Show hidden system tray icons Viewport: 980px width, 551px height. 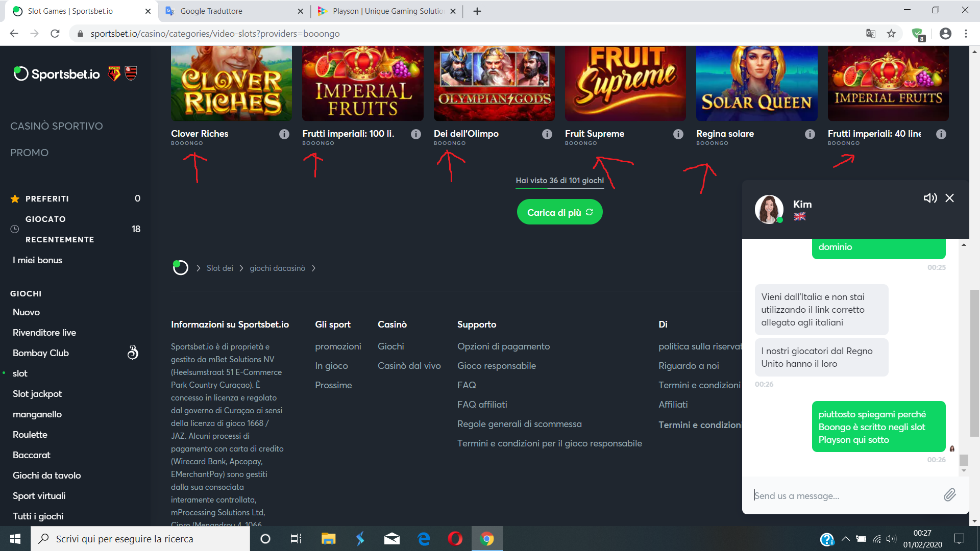click(x=846, y=539)
